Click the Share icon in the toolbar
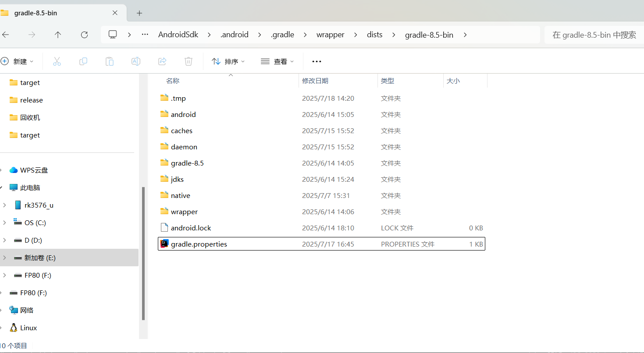The width and height of the screenshot is (644, 353). (x=162, y=61)
